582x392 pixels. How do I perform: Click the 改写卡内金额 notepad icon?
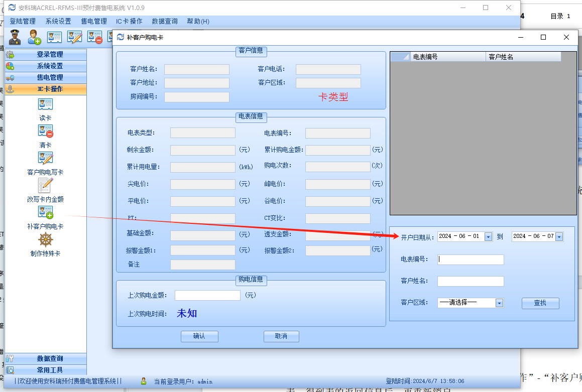tap(45, 185)
